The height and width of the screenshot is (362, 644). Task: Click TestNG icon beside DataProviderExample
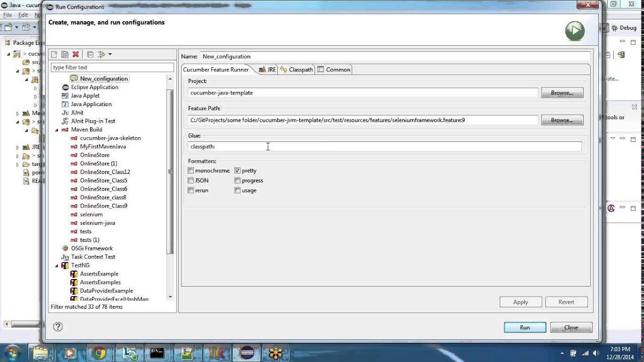[74, 291]
